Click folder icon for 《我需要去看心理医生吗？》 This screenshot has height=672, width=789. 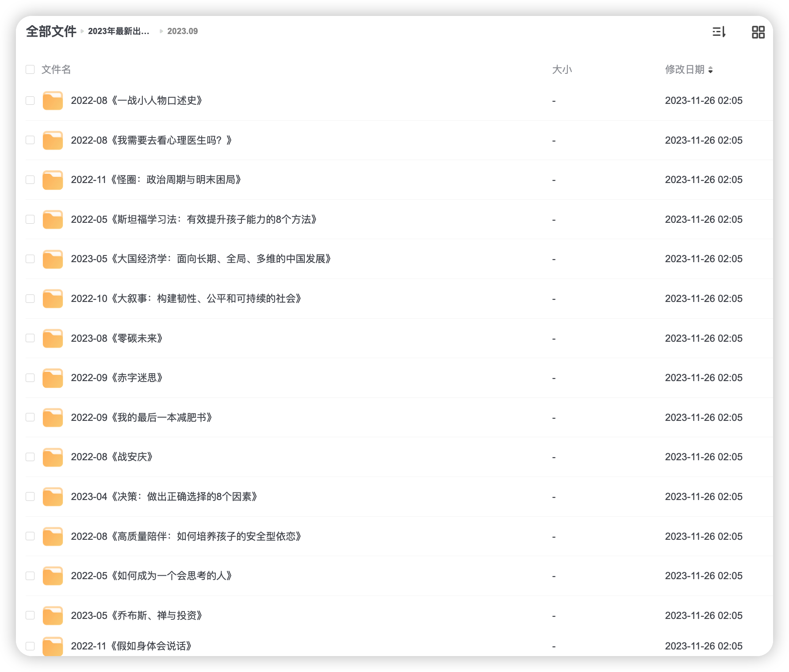tap(53, 140)
